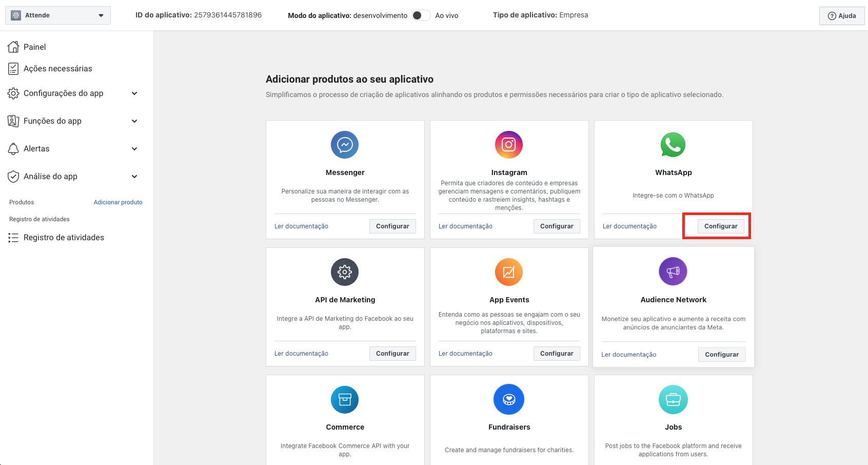This screenshot has width=868, height=465.
Task: Click the Funções do app badge icon
Action: click(x=13, y=121)
